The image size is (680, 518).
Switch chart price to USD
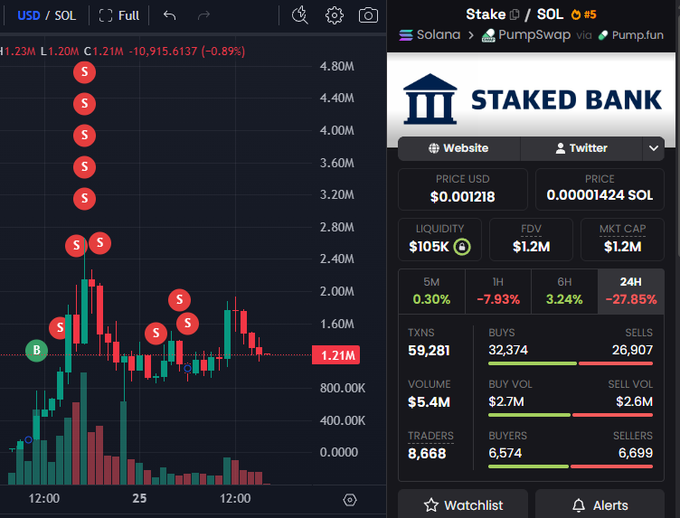29,16
